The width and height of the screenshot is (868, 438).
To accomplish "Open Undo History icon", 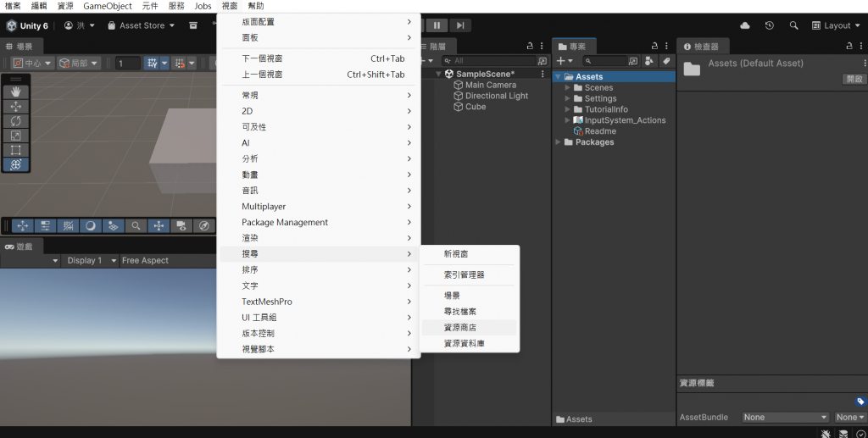I will [x=770, y=25].
